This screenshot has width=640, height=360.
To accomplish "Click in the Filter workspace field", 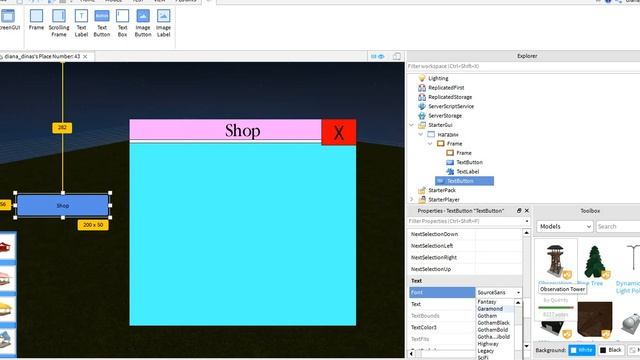I will pos(523,66).
